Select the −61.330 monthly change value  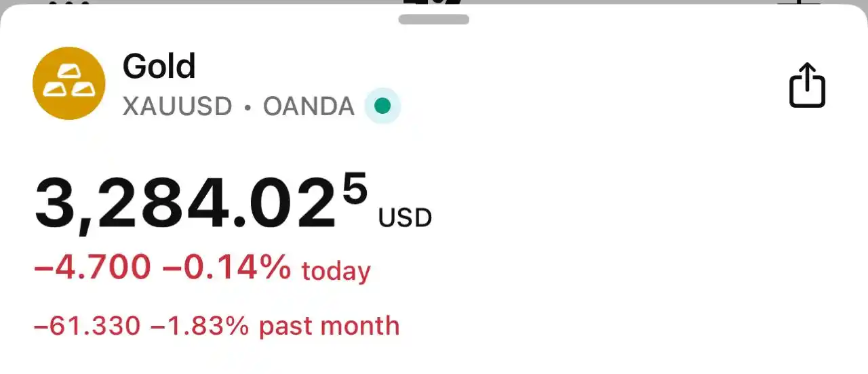(87, 326)
